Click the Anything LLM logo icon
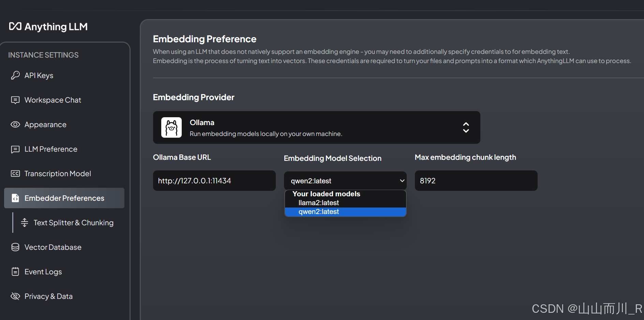This screenshot has width=644, height=320. (15, 26)
